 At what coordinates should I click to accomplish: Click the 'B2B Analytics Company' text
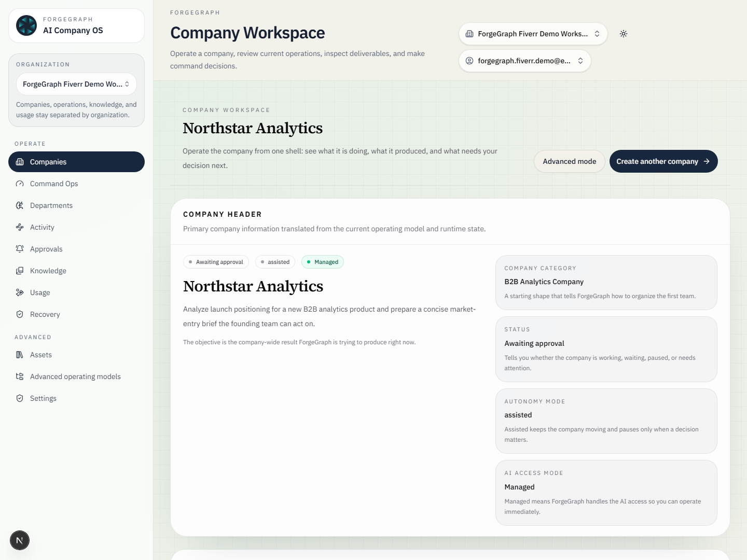tap(544, 282)
